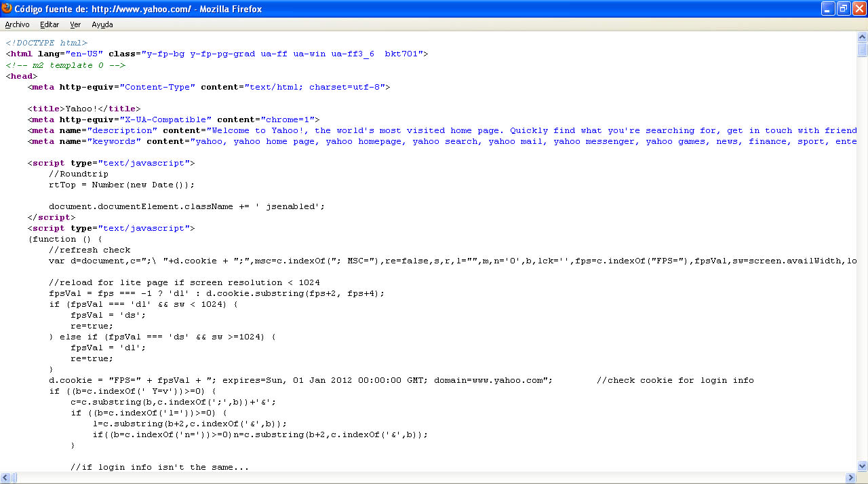Open the Ver menu
Screen dimensions: 868x484
pyautogui.click(x=75, y=24)
